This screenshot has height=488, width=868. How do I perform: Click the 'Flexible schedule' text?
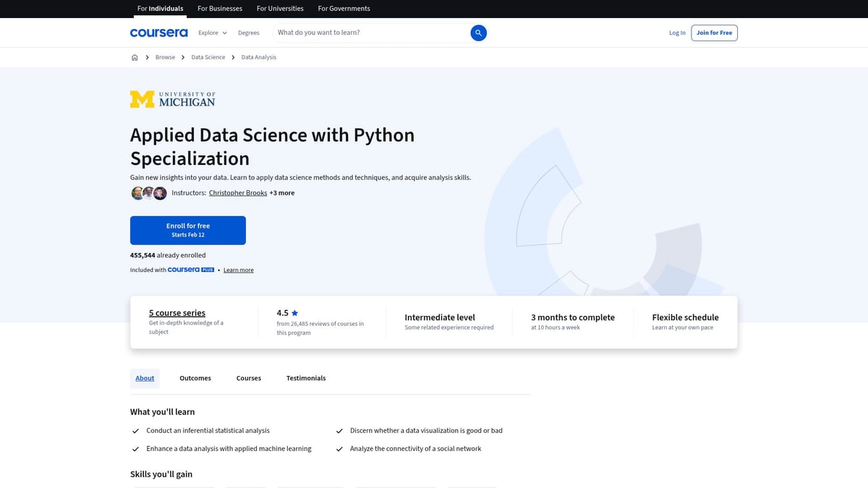pyautogui.click(x=686, y=317)
